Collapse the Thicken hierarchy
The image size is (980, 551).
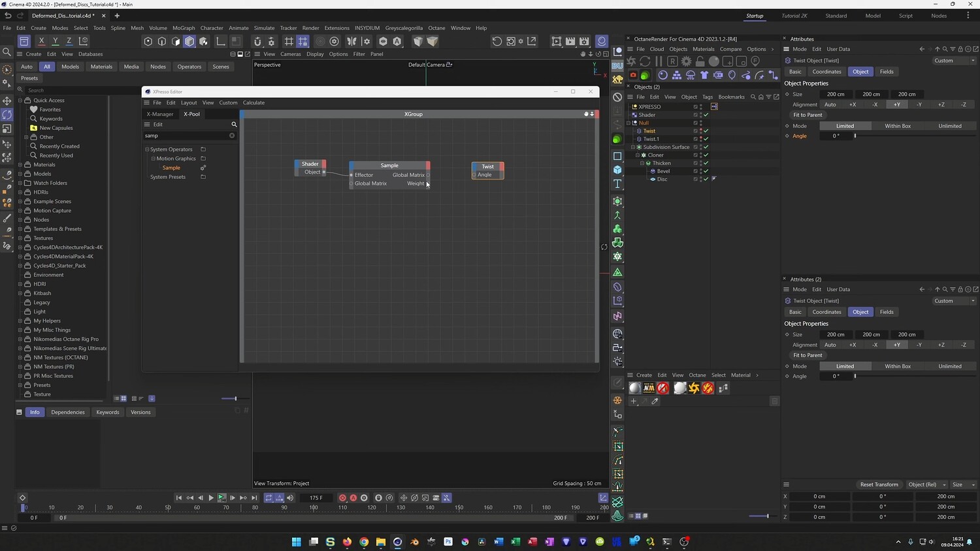point(642,163)
